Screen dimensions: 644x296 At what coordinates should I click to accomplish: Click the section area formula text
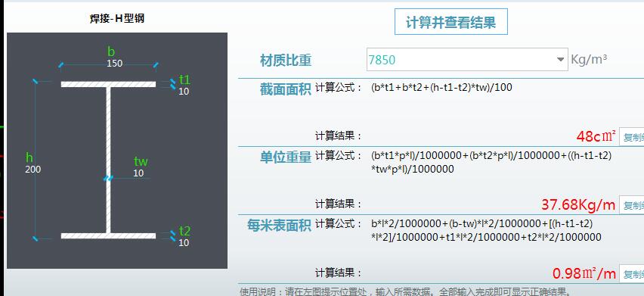coord(441,87)
